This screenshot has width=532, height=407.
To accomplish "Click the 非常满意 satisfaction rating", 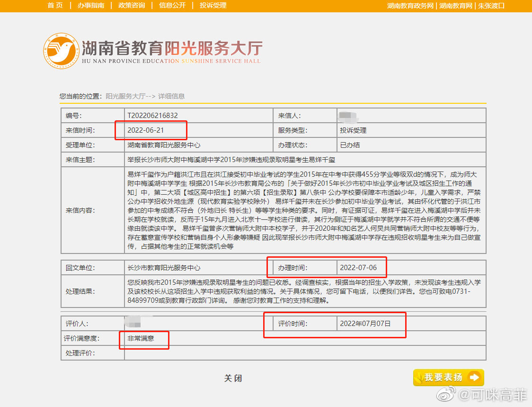I will (141, 338).
